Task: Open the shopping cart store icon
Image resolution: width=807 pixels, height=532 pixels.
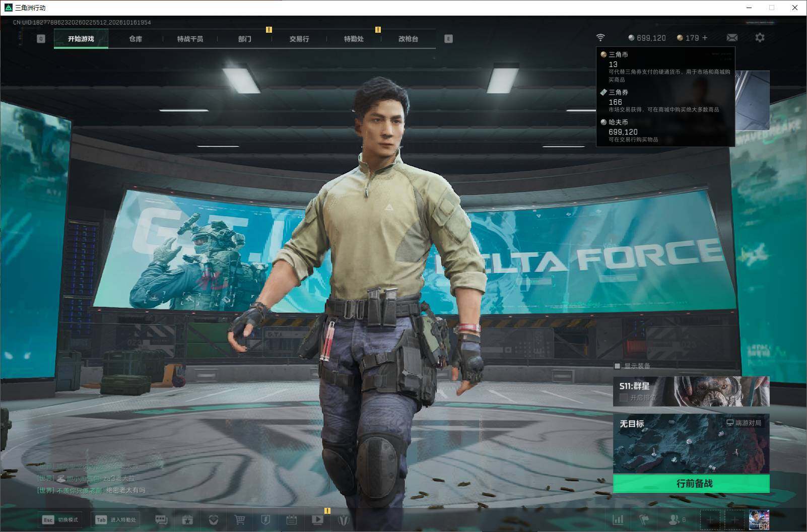Action: 240,519
